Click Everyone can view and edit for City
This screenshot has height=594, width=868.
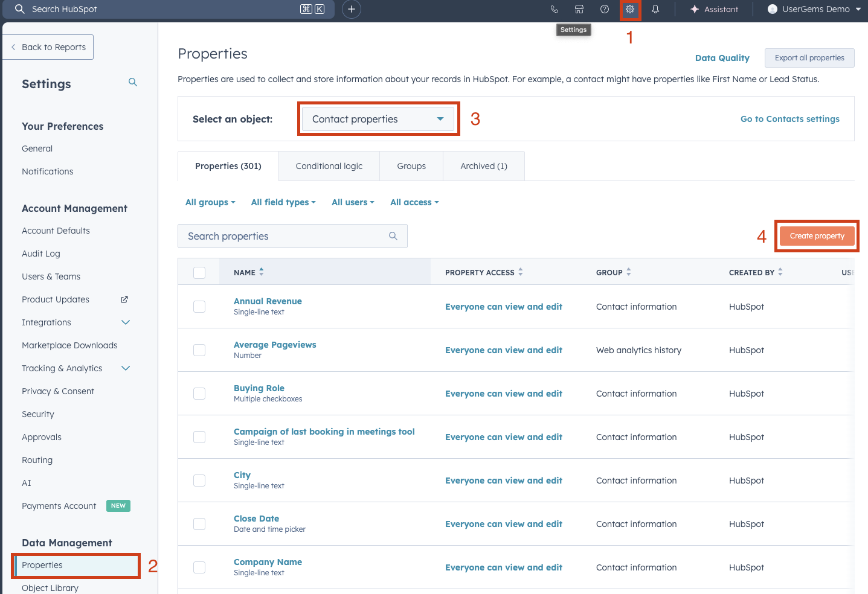(504, 481)
